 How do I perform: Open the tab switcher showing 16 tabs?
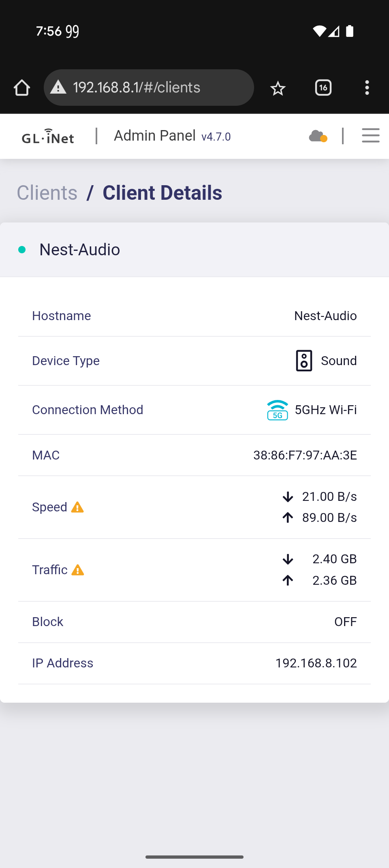(x=323, y=88)
